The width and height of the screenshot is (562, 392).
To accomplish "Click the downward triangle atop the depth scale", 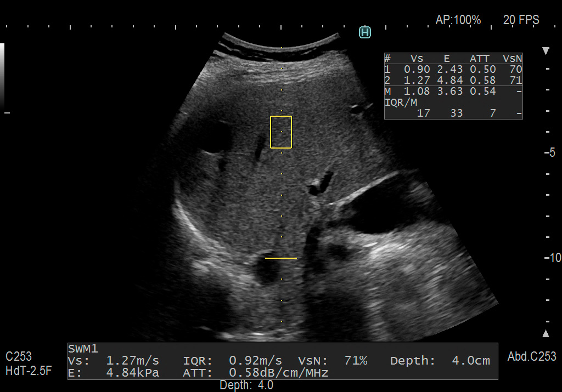I will pyautogui.click(x=546, y=51).
